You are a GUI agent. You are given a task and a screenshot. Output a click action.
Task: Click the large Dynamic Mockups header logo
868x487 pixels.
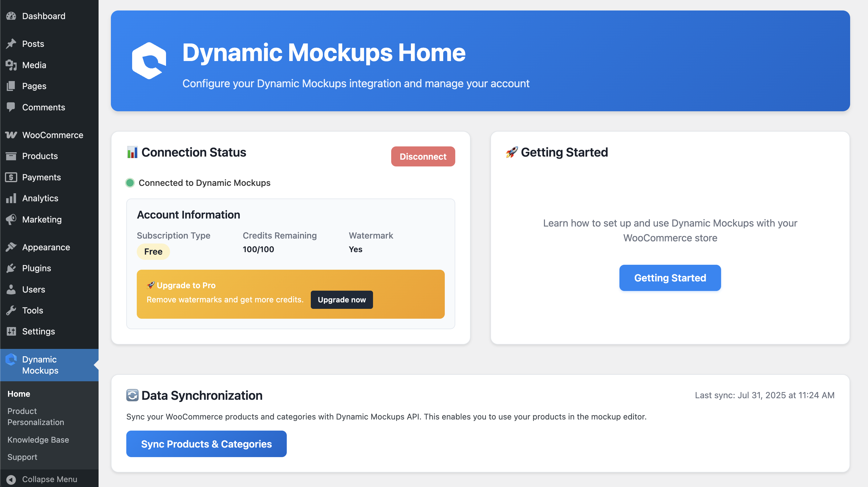149,61
